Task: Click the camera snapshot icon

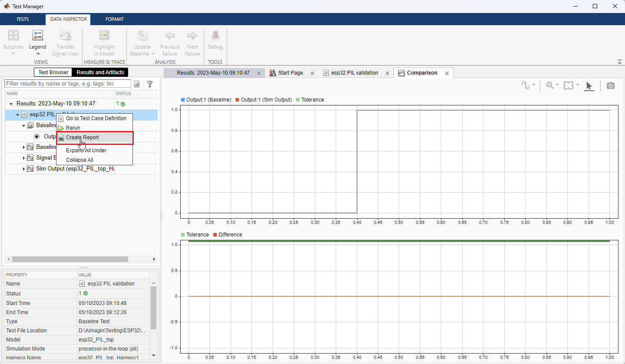Action: [611, 85]
